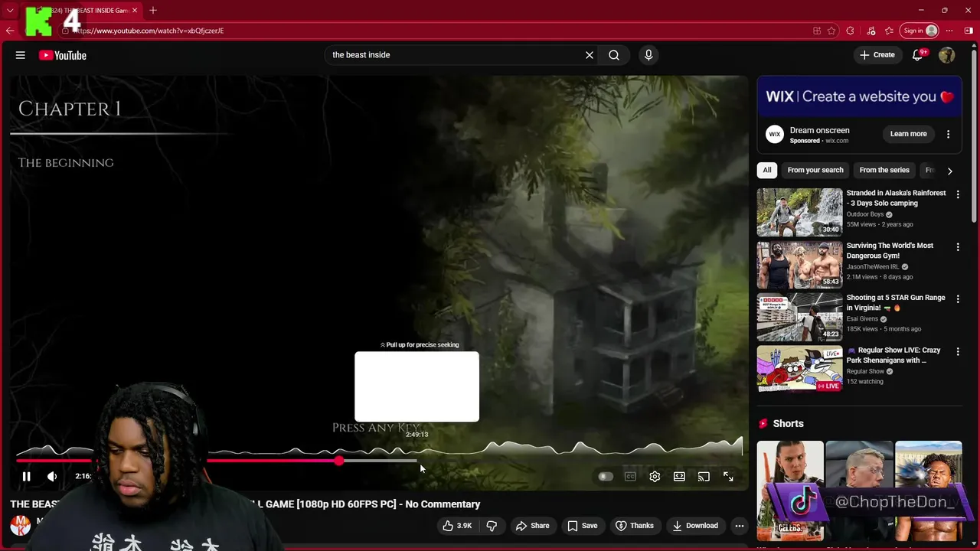Image resolution: width=980 pixels, height=551 pixels.
Task: Dislike the video
Action: (x=492, y=526)
